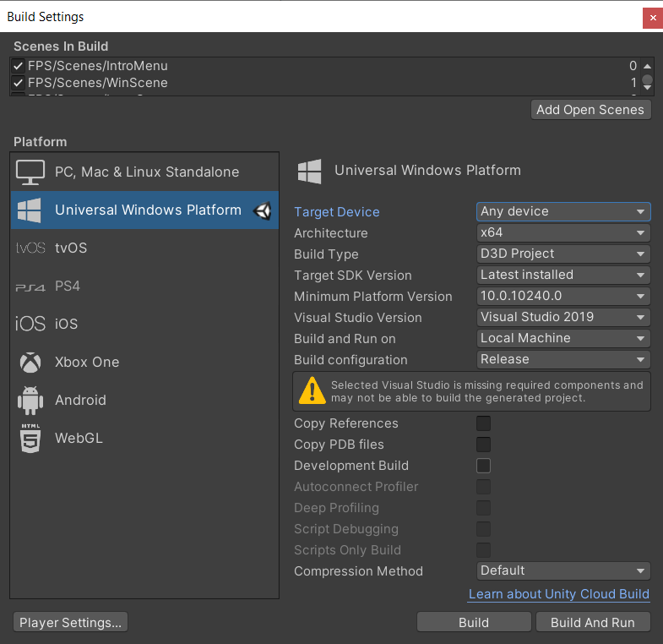Open the Target SDK Version dropdown
Viewport: 663px width, 644px height.
click(x=563, y=275)
